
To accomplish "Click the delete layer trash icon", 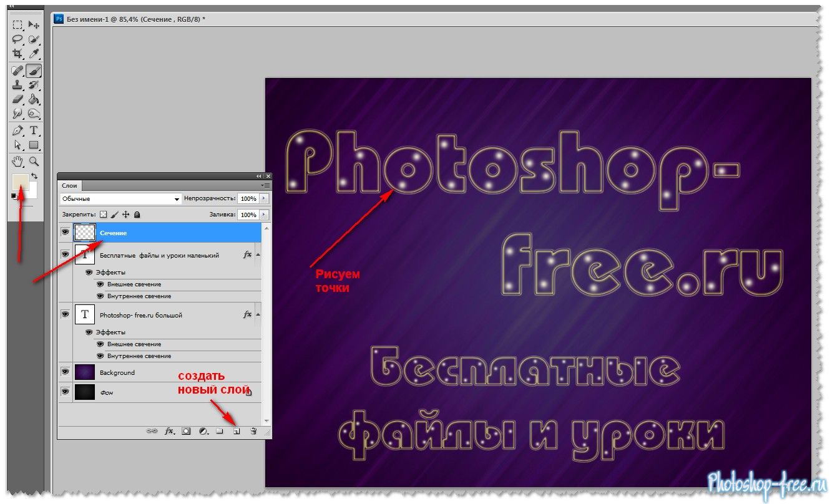I will [253, 430].
